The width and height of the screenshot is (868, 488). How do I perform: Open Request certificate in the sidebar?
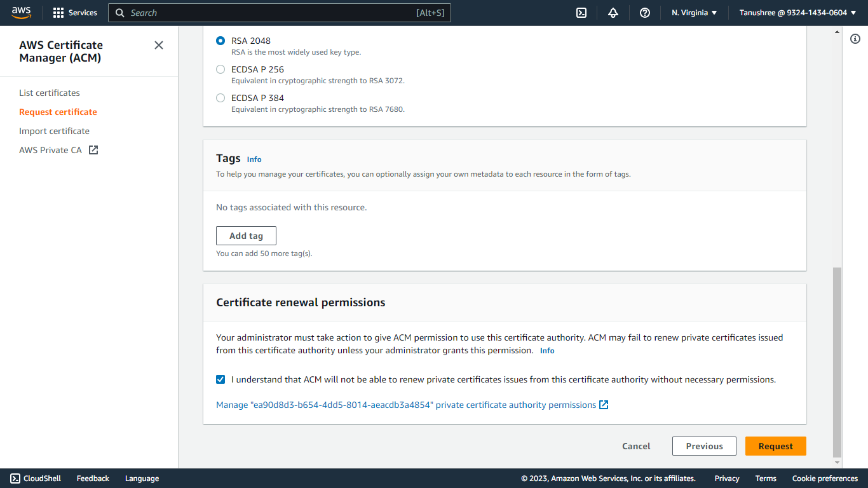58,112
